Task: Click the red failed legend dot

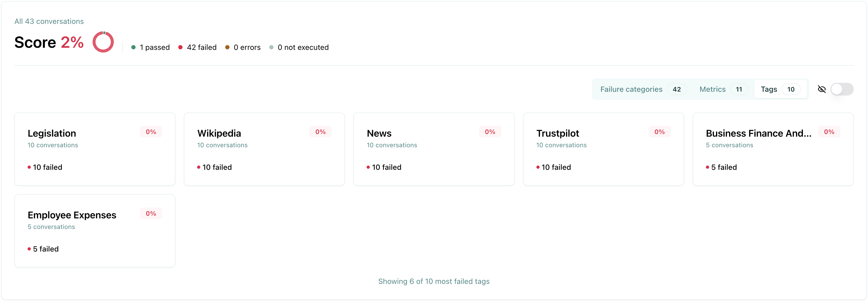Action: coord(181,47)
